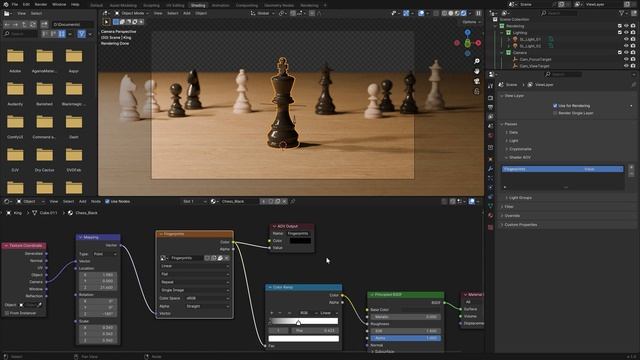The image size is (640, 360).
Task: Add a new Shader AOV with plus button
Action: (631, 167)
